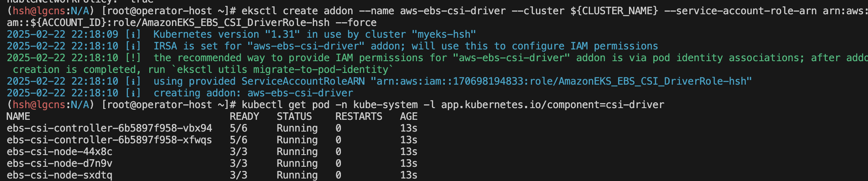Screen dimensions: 868x181
Task: Click the 13s age of ebs-csi-node-44x8c
Action: tap(409, 152)
